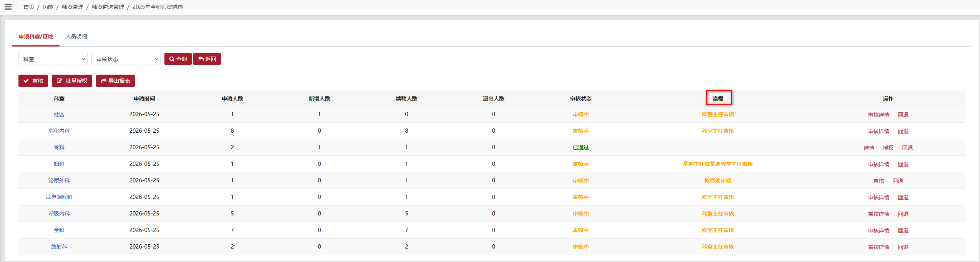This screenshot has height=262, width=980.
Task: Open the 师资管理 breadcrumb
Action: (73, 7)
